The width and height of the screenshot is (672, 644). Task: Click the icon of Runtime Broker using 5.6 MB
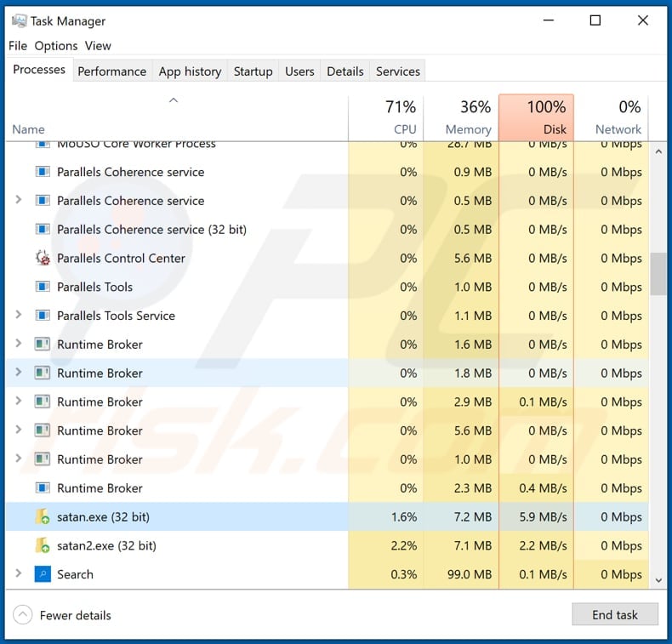tap(43, 430)
